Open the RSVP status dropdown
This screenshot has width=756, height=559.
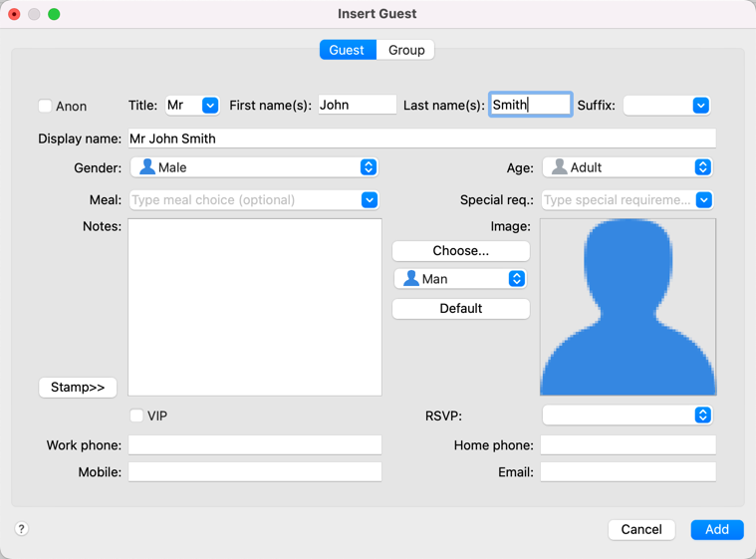[x=628, y=416]
